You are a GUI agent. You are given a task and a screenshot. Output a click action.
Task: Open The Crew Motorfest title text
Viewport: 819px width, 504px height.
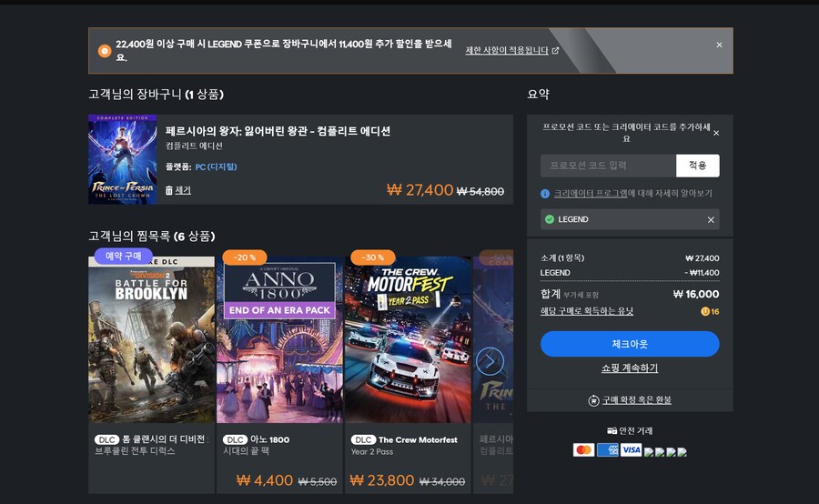point(418,439)
